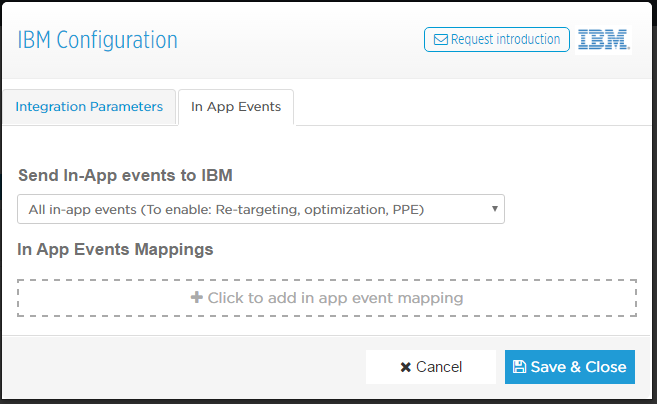657x404 pixels.
Task: Switch to the Integration Parameters tab
Action: pyautogui.click(x=89, y=106)
